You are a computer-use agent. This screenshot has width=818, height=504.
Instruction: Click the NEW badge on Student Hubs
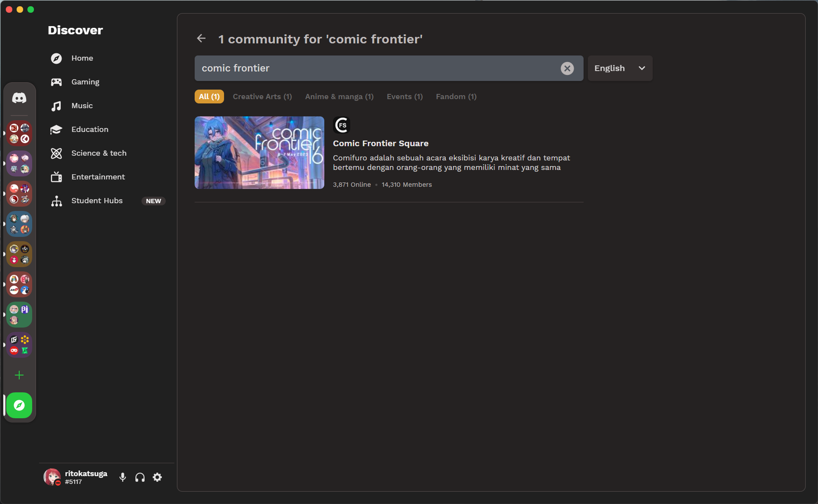click(153, 201)
